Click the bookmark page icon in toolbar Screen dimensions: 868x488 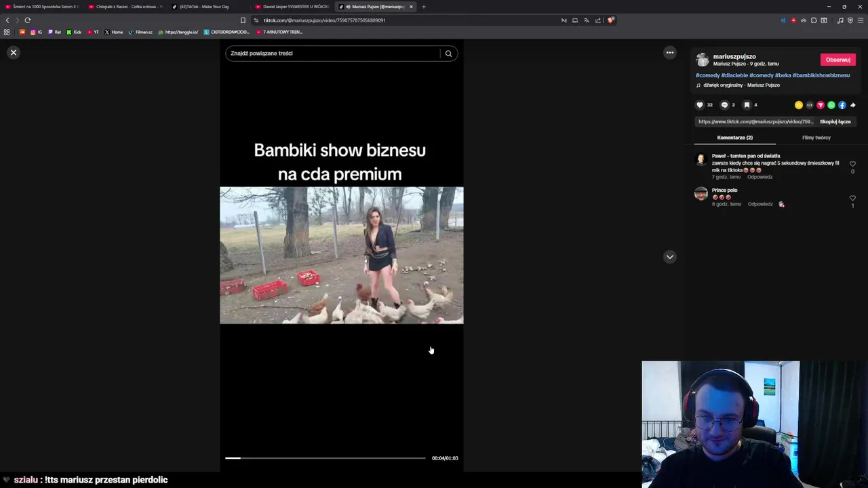point(243,20)
